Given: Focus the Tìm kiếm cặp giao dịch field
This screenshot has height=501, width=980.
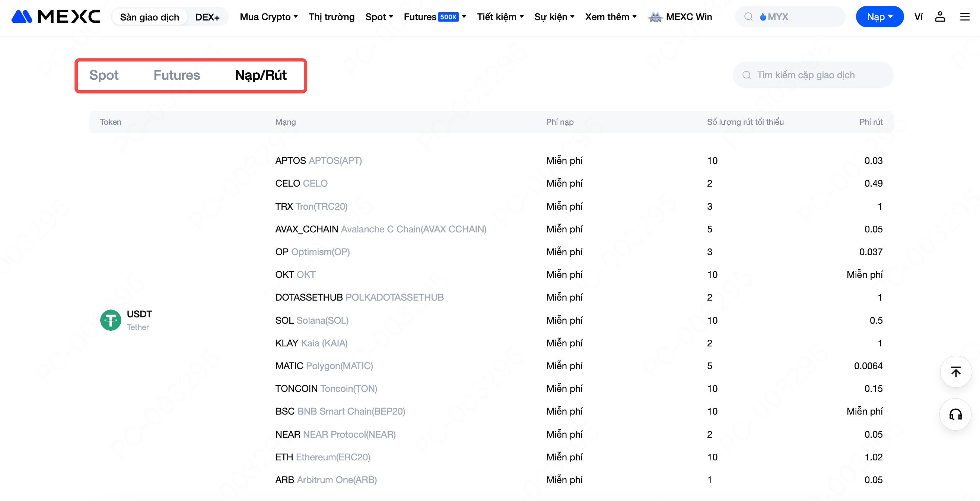Looking at the screenshot, I should pyautogui.click(x=812, y=75).
